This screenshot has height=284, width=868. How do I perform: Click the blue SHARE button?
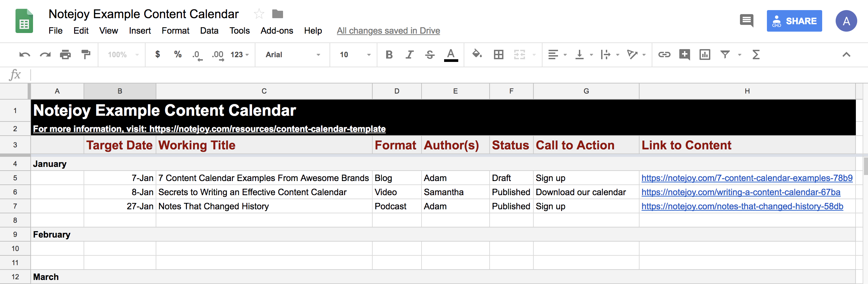[x=794, y=21]
